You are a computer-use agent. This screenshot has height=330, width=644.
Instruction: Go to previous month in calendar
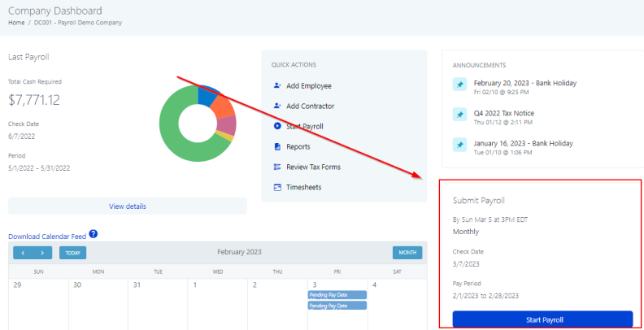[x=23, y=253]
